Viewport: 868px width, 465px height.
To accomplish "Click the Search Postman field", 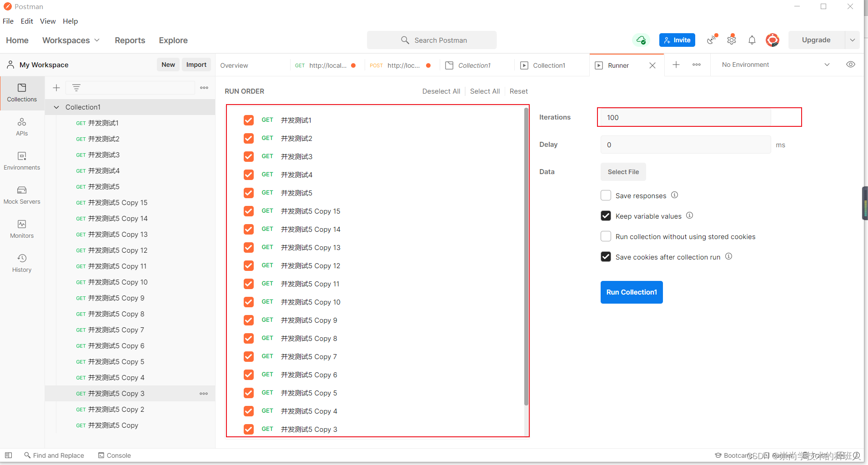I will pyautogui.click(x=431, y=40).
